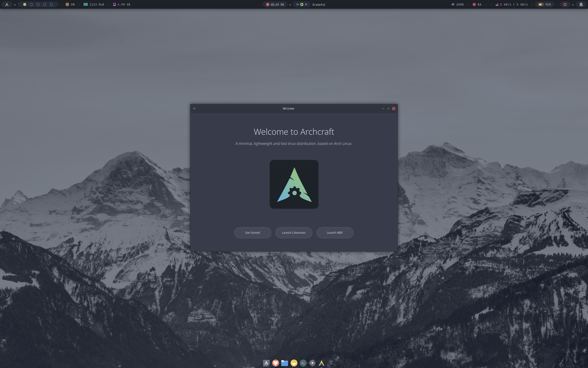Click the red brightness sun icon
The height and width of the screenshot is (368, 588).
coord(474,4)
